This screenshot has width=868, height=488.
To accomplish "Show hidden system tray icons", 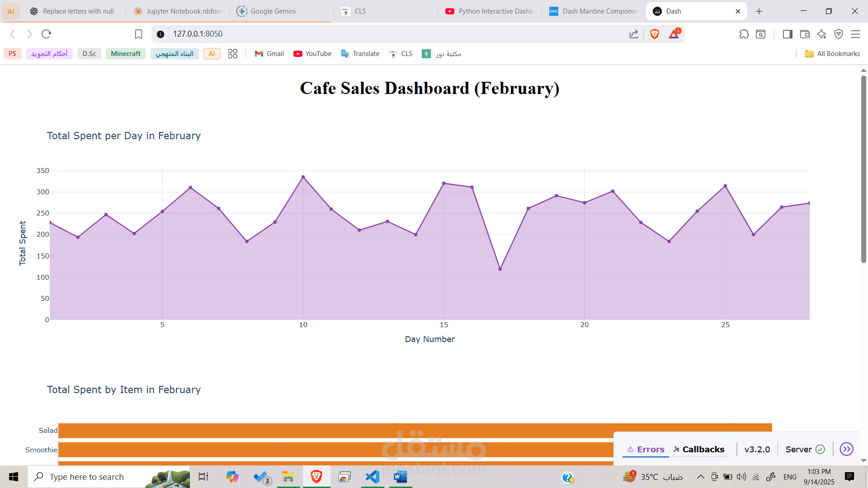I will click(700, 477).
